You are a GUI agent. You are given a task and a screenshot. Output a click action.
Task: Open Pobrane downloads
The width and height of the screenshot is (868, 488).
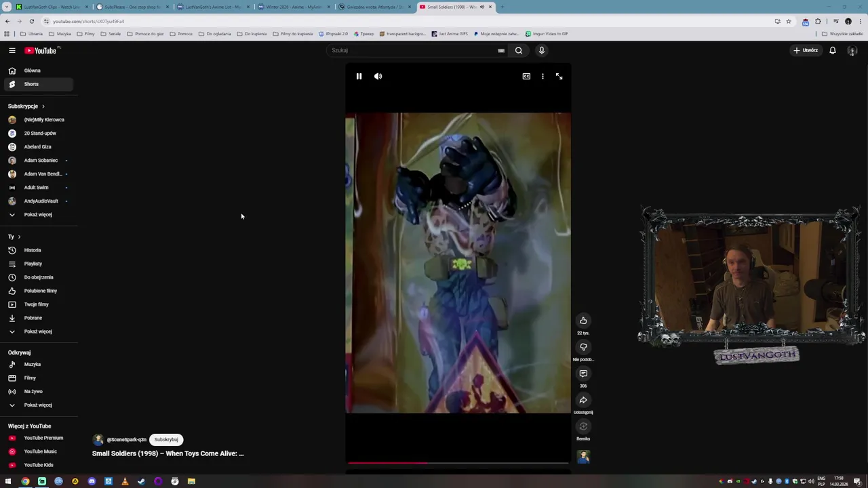(x=37, y=318)
